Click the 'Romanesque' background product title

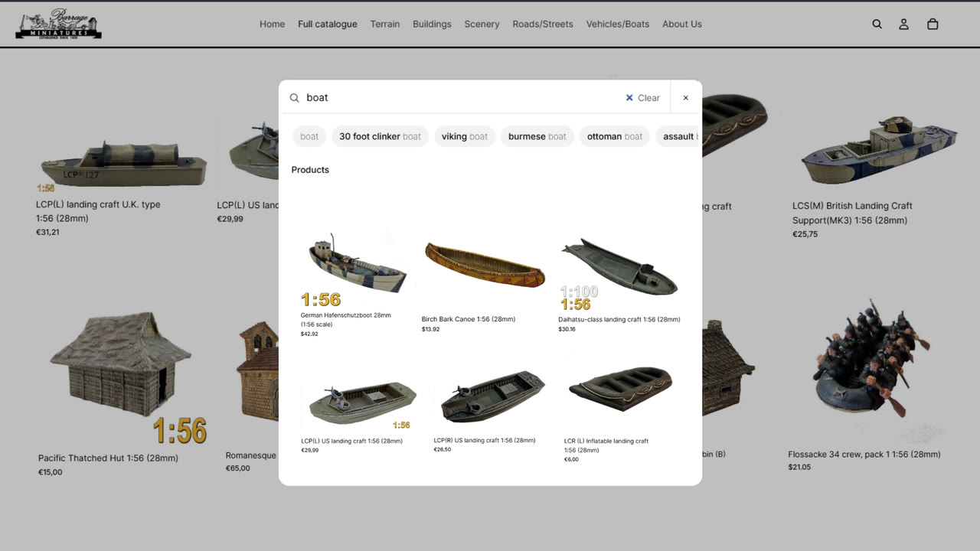click(x=251, y=456)
